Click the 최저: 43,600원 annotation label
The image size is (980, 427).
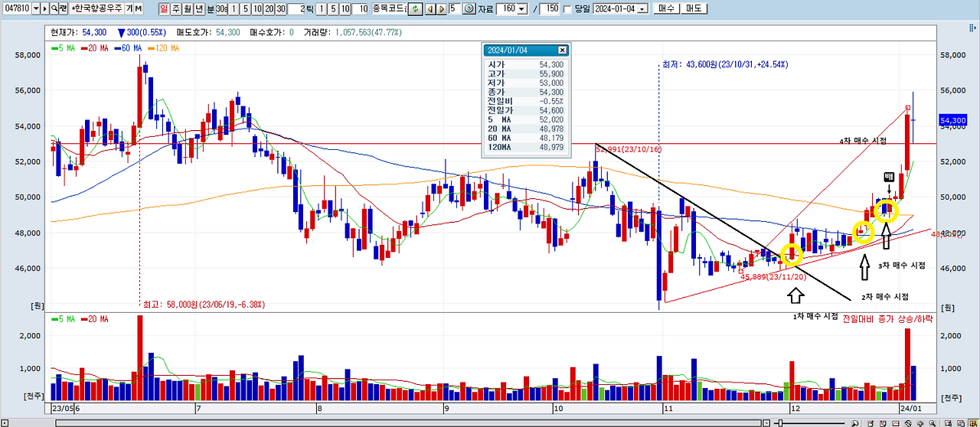(724, 65)
